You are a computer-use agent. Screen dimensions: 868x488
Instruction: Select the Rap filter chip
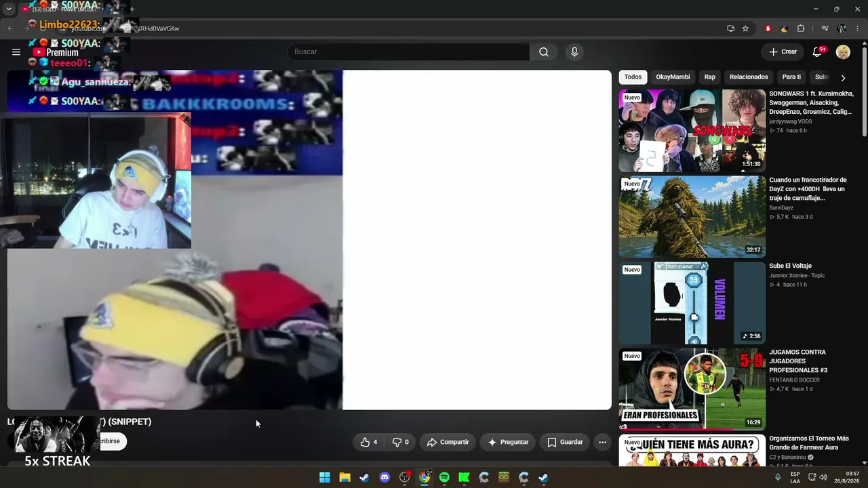(x=710, y=77)
